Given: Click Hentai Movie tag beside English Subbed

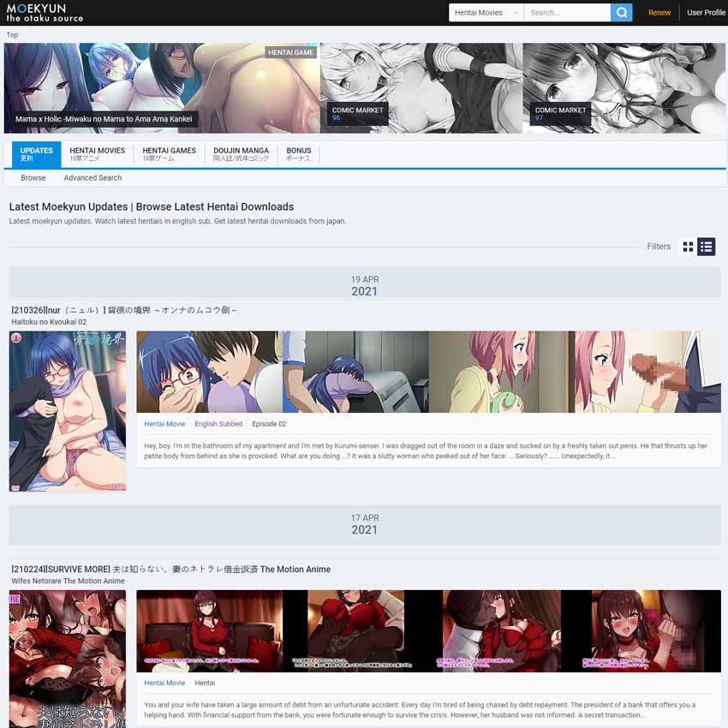Looking at the screenshot, I should tap(164, 424).
